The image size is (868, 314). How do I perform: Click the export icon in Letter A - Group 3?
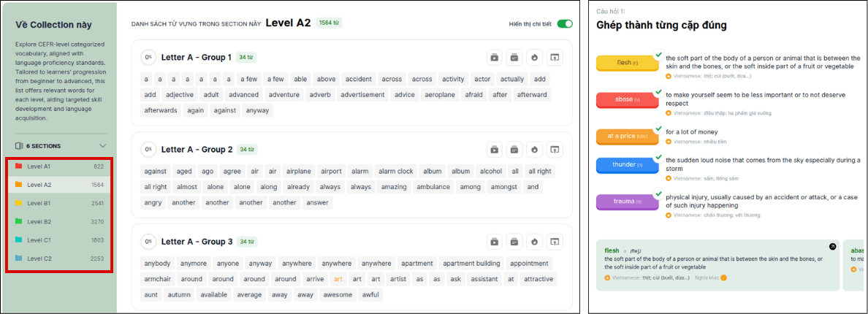(554, 242)
